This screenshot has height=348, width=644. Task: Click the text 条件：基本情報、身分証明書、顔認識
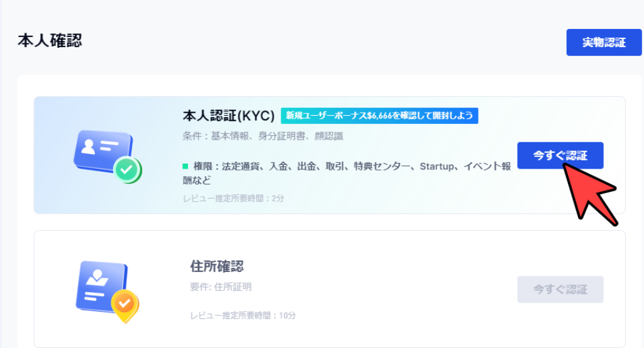point(263,137)
